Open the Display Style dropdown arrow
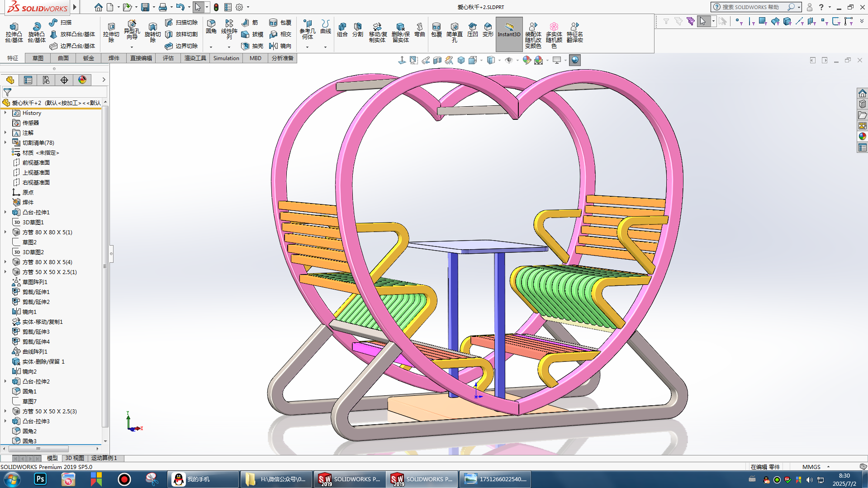Screen dimensions: 868x488 click(499, 60)
